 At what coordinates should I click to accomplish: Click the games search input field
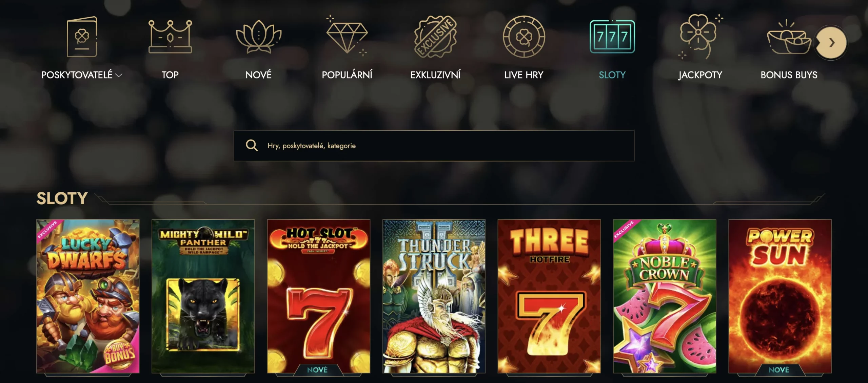pyautogui.click(x=434, y=146)
